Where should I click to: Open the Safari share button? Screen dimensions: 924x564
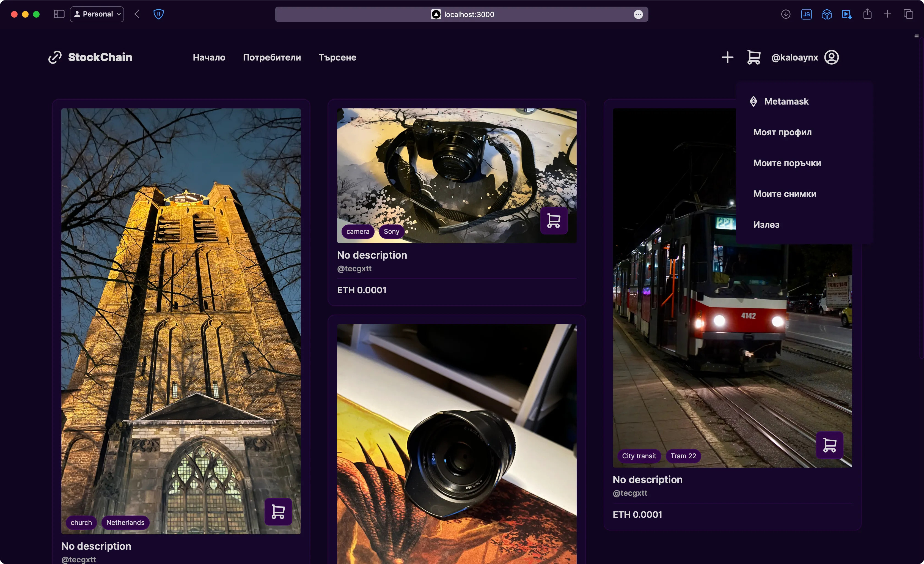coord(867,14)
